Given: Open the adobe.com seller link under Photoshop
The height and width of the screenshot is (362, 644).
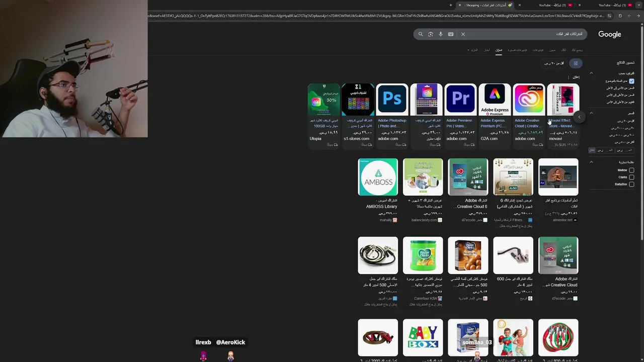Looking at the screenshot, I should 388,139.
